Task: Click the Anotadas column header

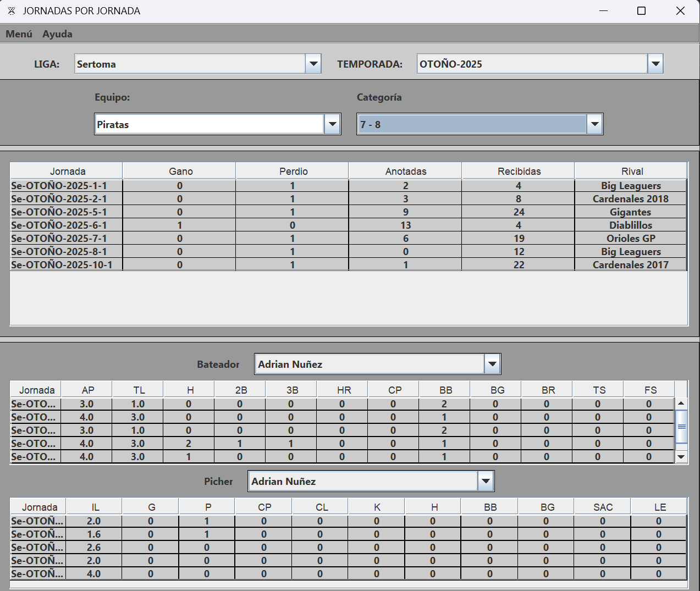Action: (405, 171)
